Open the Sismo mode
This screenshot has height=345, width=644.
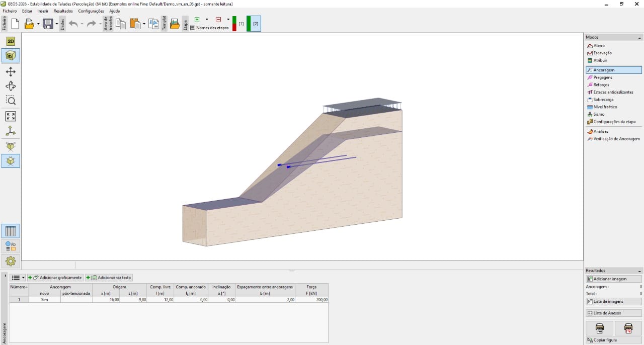[x=598, y=114]
